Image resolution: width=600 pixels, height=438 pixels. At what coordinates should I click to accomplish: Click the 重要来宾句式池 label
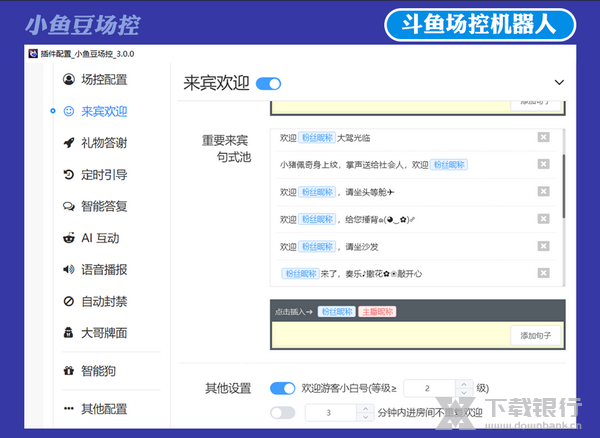click(226, 148)
